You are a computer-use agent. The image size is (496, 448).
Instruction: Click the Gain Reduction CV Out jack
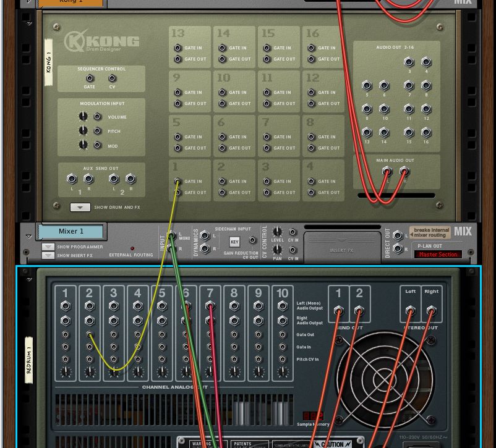pos(252,240)
